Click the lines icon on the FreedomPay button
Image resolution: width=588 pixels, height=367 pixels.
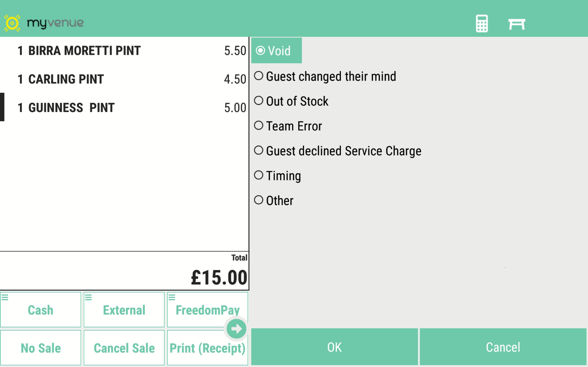point(172,297)
